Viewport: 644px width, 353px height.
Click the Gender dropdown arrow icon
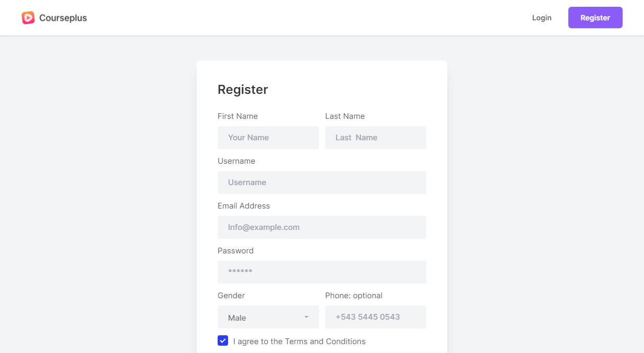(x=306, y=317)
